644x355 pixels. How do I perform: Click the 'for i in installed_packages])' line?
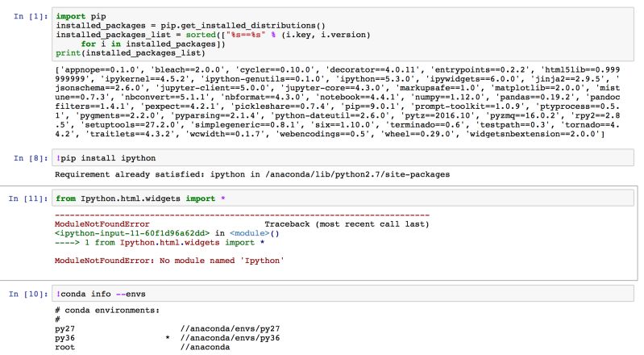pyautogui.click(x=153, y=44)
